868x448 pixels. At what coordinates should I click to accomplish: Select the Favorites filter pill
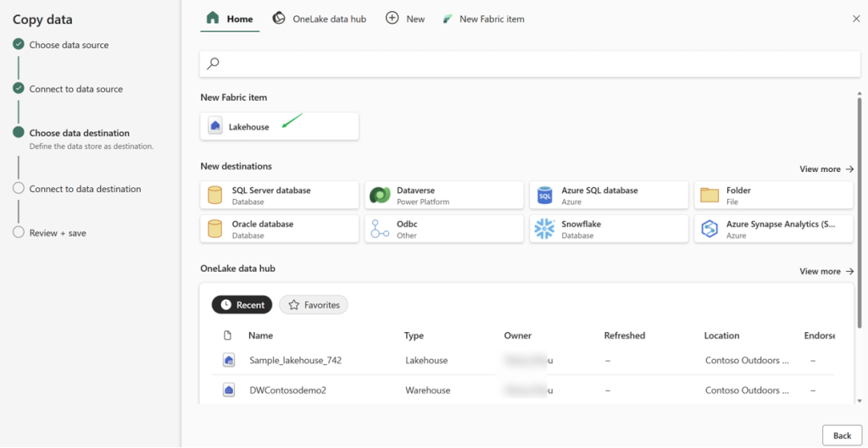tap(314, 305)
